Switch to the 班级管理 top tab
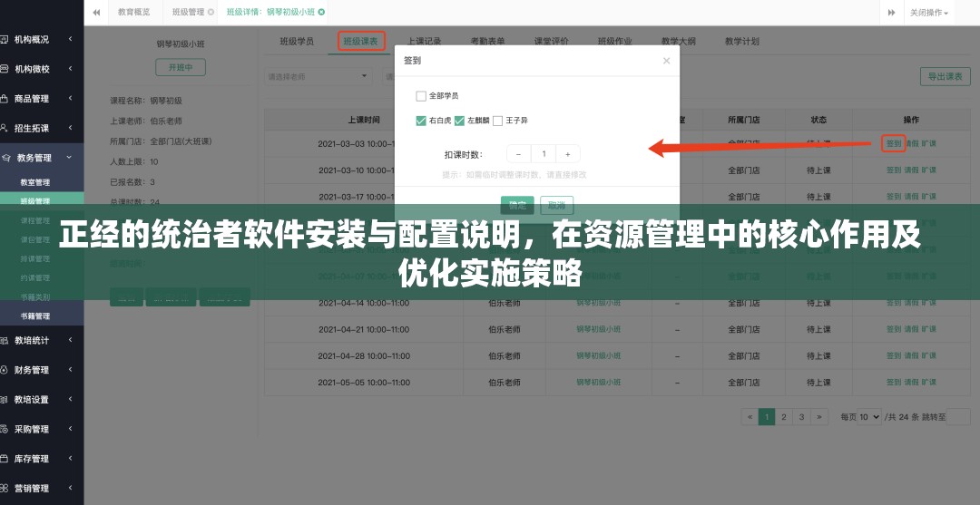Screen dimensions: 980x505 click(x=189, y=12)
